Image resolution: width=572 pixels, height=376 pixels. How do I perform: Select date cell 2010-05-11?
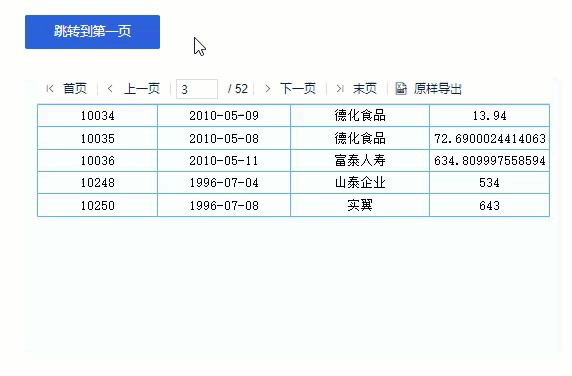coord(224,160)
